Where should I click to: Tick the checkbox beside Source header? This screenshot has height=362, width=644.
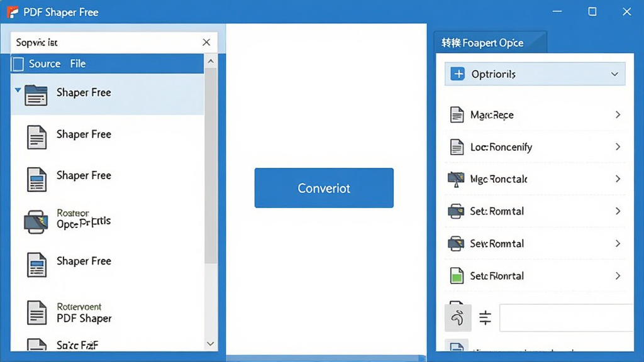[18, 64]
